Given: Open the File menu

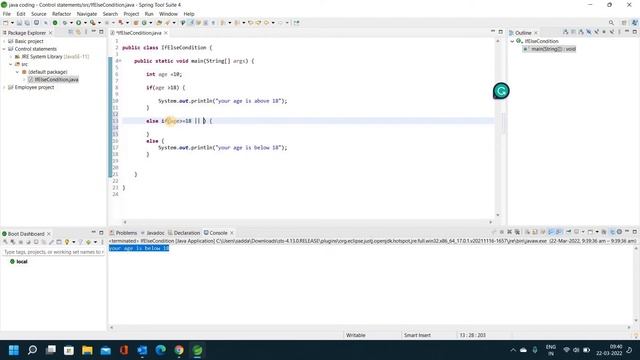Looking at the screenshot, I should pos(7,14).
